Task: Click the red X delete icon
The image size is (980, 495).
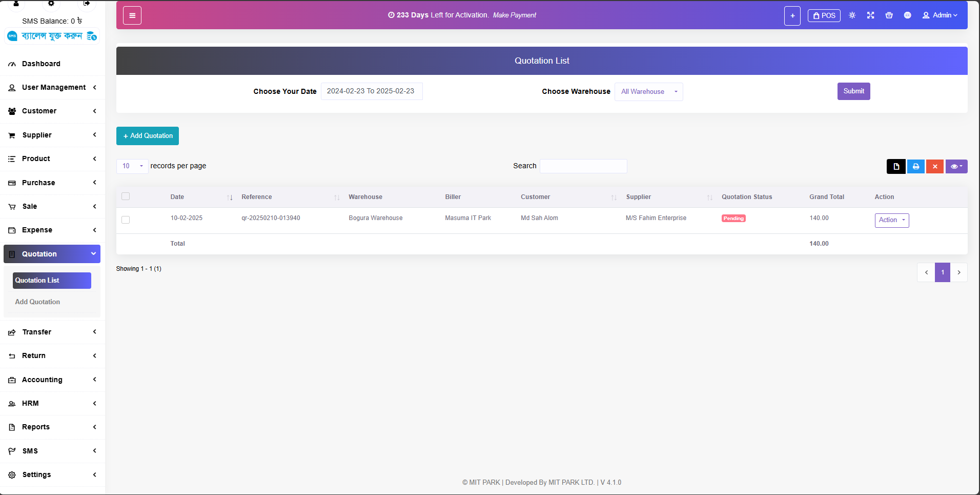Action: (934, 166)
